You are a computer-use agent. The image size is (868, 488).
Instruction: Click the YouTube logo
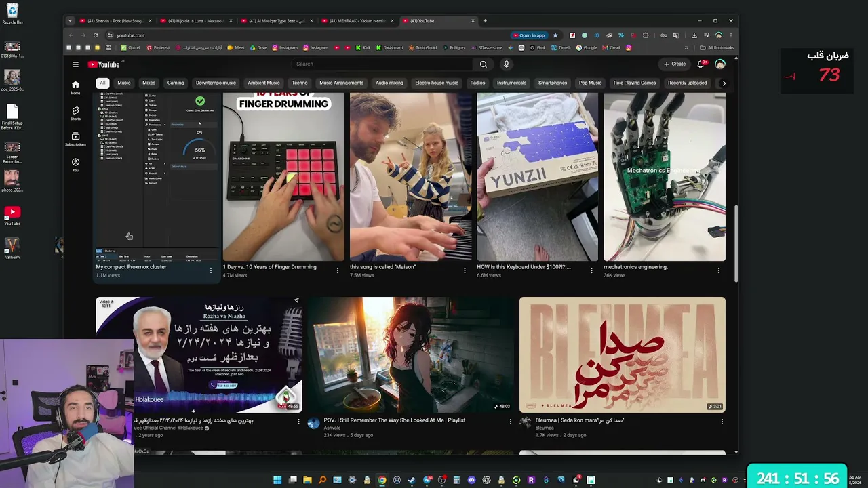[104, 64]
